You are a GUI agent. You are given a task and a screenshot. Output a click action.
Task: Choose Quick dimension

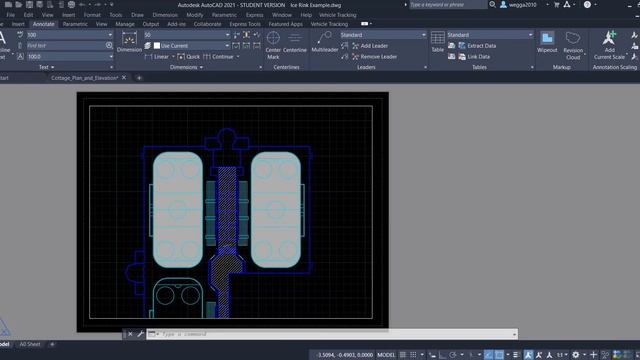189,57
